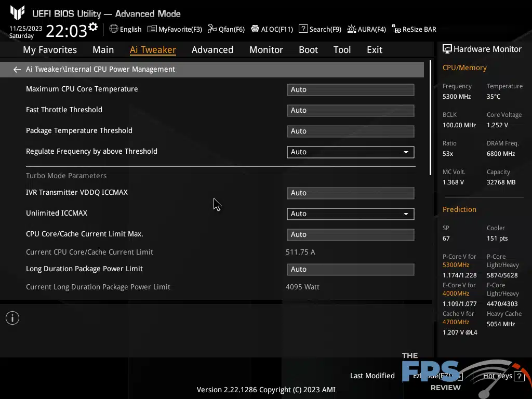Open AURA(F4) lighting options
This screenshot has width=532, height=399.
pyautogui.click(x=366, y=29)
